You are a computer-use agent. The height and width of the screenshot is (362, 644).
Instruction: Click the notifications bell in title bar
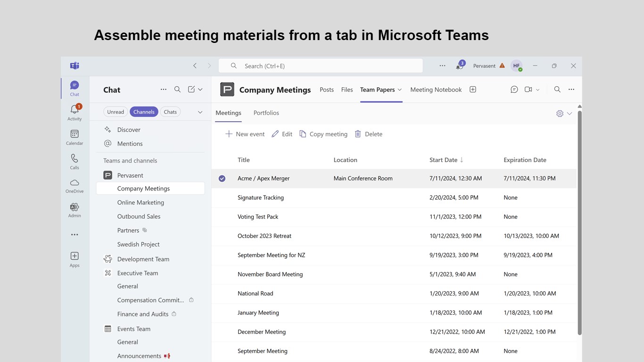[459, 66]
